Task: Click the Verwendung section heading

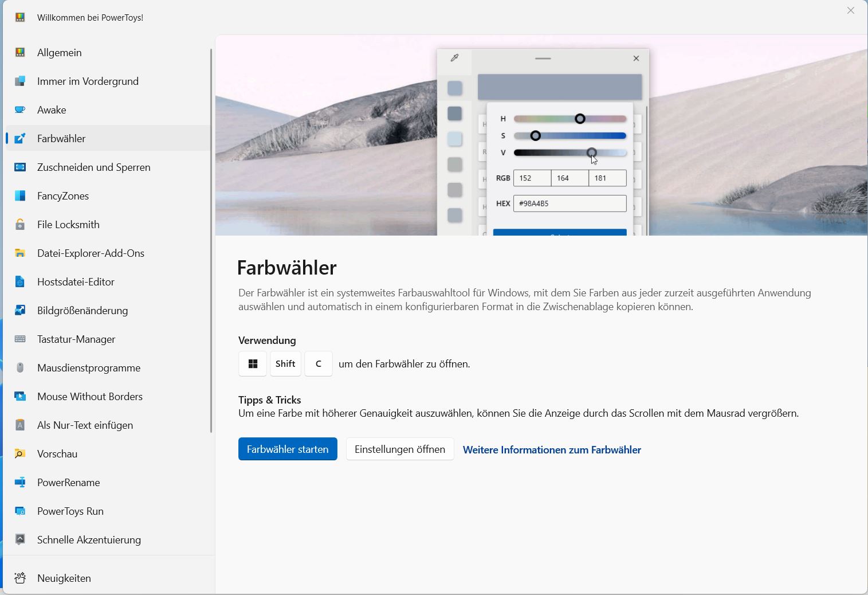Action: point(267,340)
